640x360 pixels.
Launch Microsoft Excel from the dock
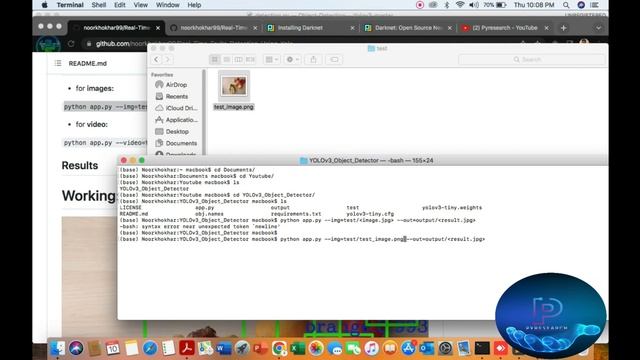point(298,348)
